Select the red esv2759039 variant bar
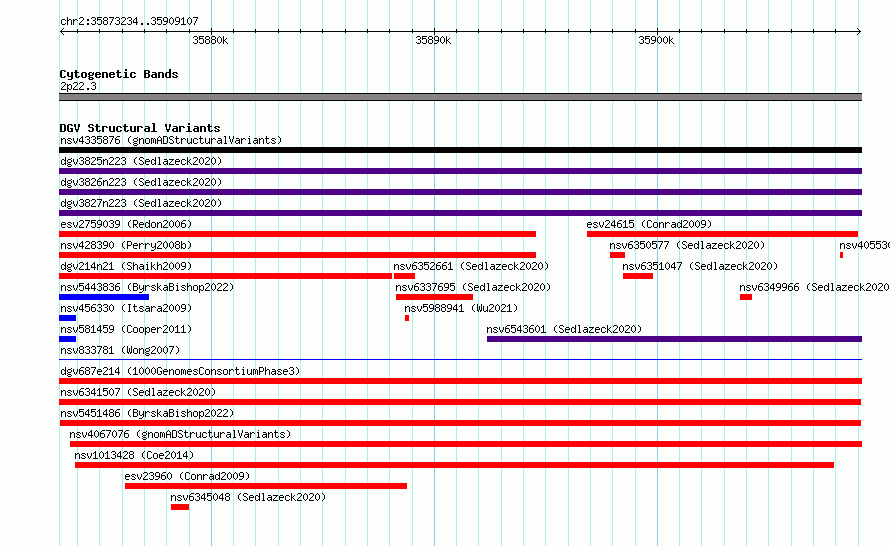 (297, 234)
